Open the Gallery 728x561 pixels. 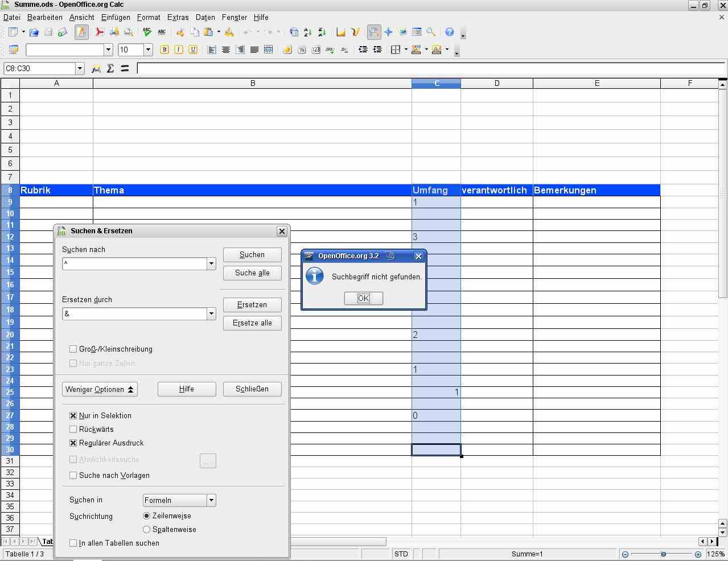pos(402,32)
